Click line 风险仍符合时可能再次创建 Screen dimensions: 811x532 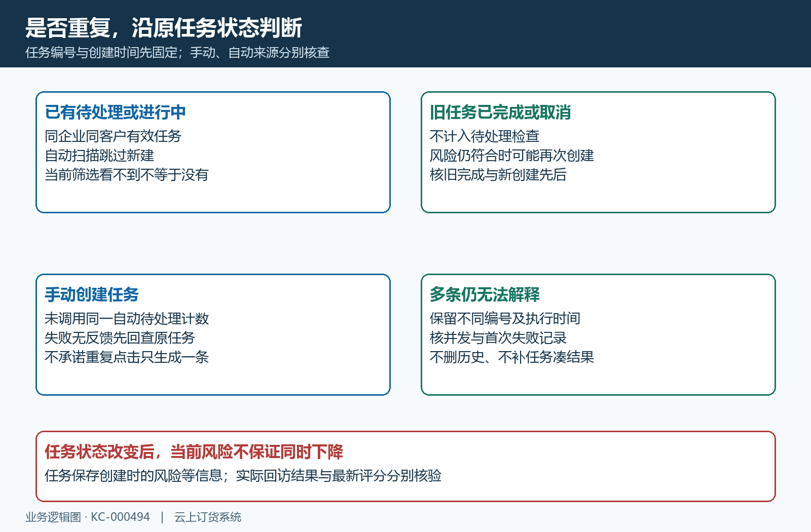tap(512, 156)
